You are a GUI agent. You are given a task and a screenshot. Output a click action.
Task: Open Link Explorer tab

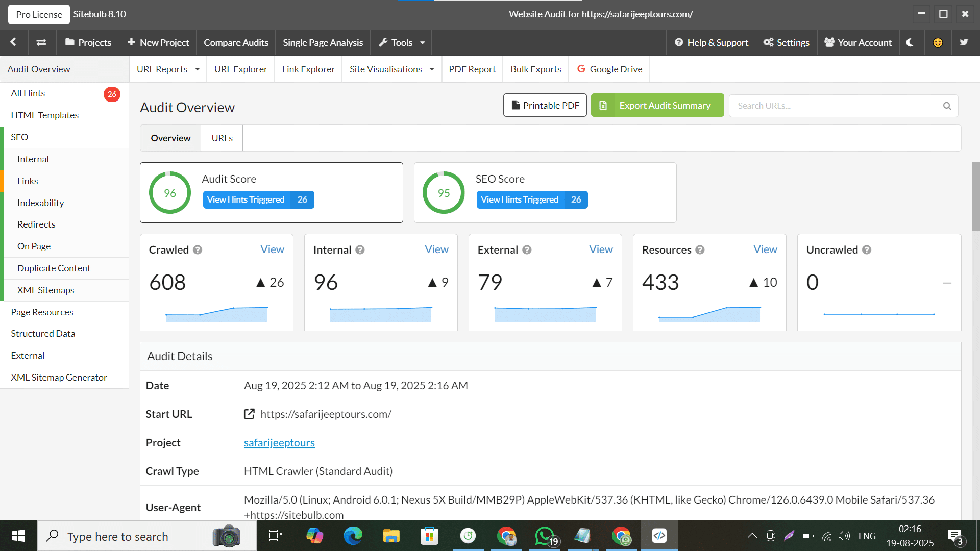308,69
